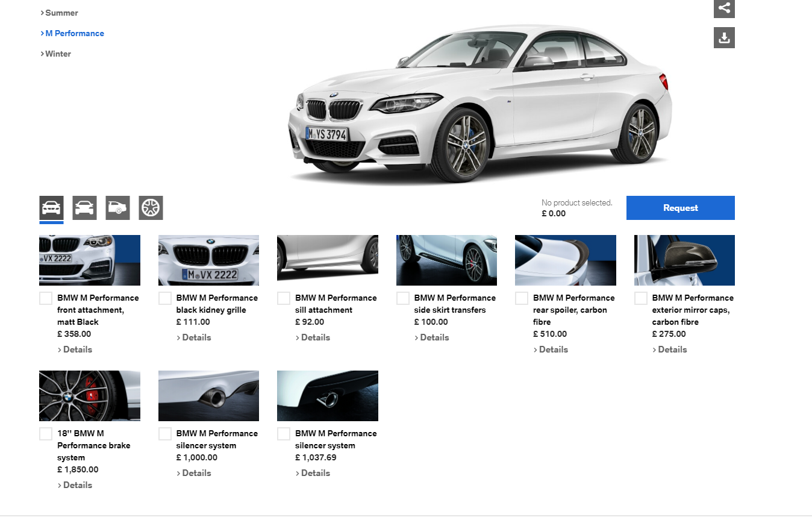Tick the exterior mirror caps checkbox
This screenshot has height=520, width=812.
point(641,298)
